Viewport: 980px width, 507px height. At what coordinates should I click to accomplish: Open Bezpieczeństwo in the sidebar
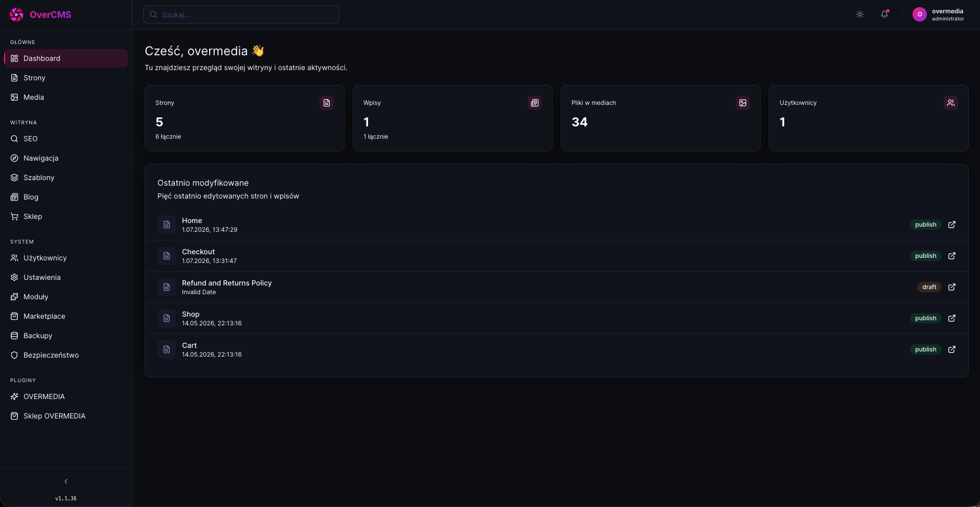pyautogui.click(x=66, y=355)
